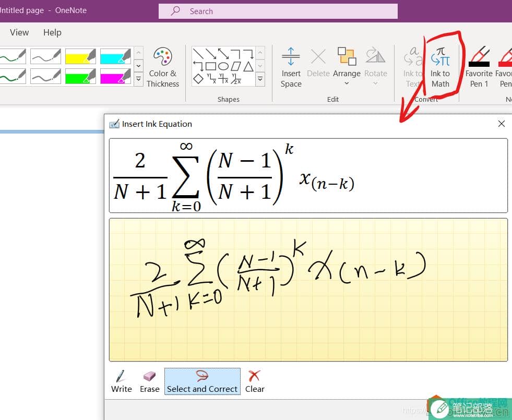Select the parallelogram shape

tap(235, 66)
